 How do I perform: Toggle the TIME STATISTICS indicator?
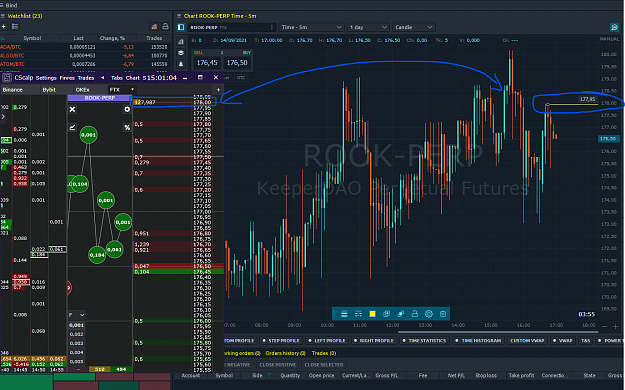(x=424, y=341)
